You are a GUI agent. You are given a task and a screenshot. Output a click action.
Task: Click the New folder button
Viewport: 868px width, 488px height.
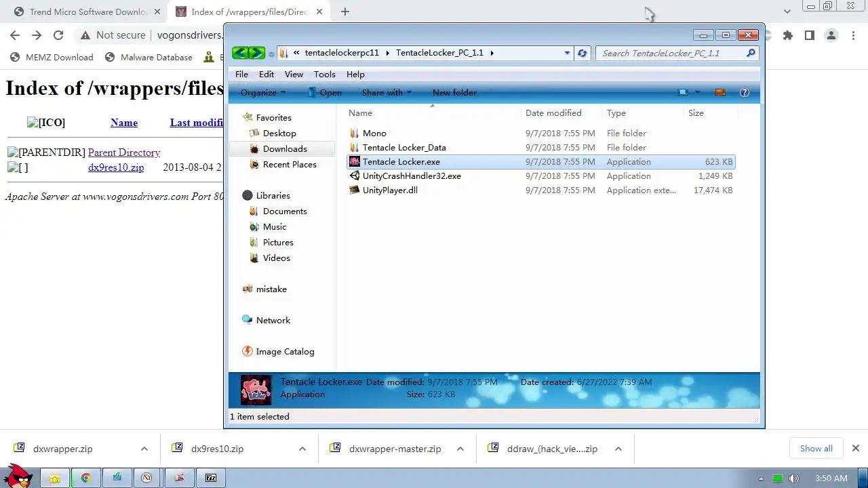[454, 92]
